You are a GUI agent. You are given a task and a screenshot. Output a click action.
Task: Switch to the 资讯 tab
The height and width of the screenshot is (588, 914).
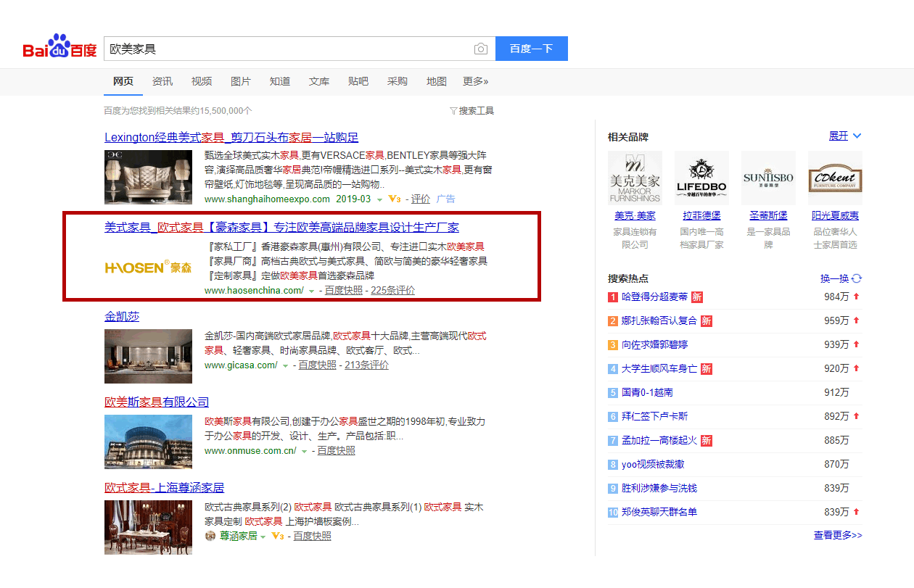162,81
